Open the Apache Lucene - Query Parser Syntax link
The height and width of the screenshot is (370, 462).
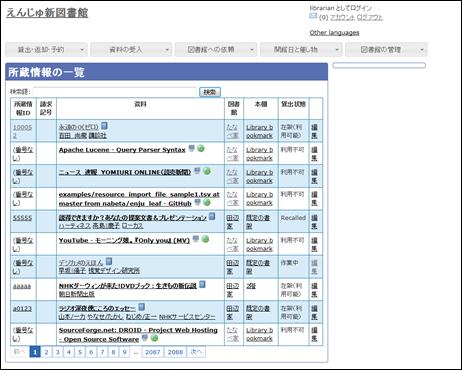(x=122, y=150)
